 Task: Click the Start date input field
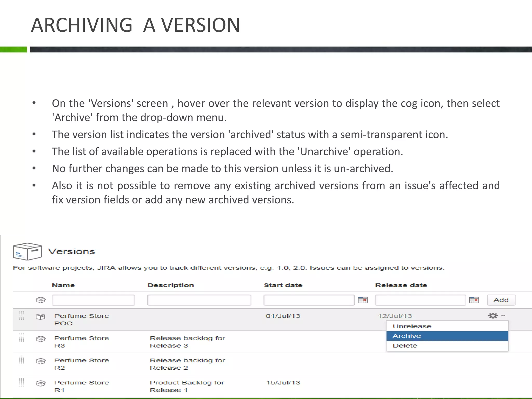pos(309,300)
